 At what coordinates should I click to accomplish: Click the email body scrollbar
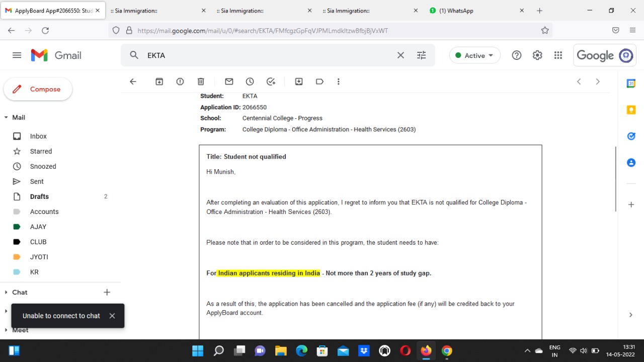(616, 179)
